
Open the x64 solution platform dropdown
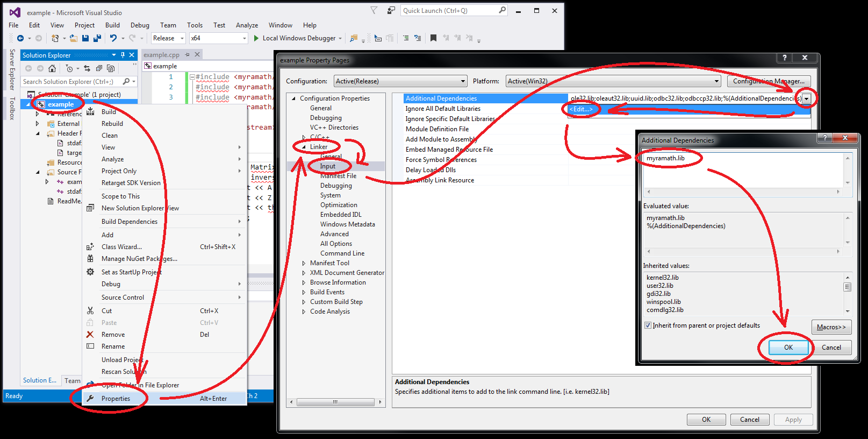[219, 38]
